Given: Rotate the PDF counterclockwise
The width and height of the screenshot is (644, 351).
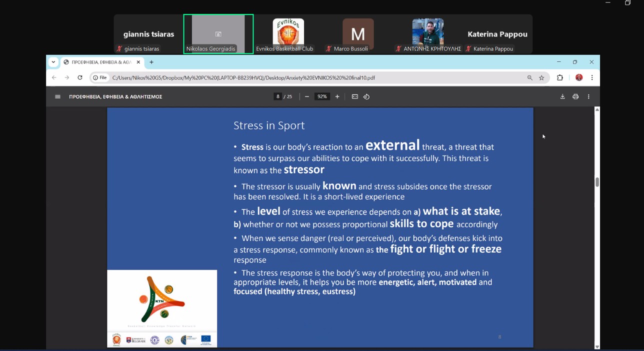Looking at the screenshot, I should (366, 96).
